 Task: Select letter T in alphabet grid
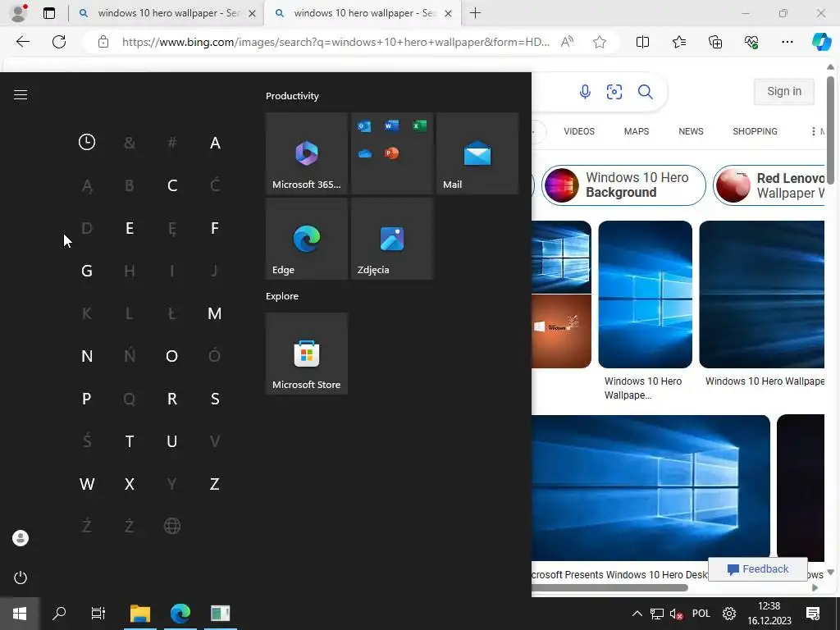tap(129, 441)
